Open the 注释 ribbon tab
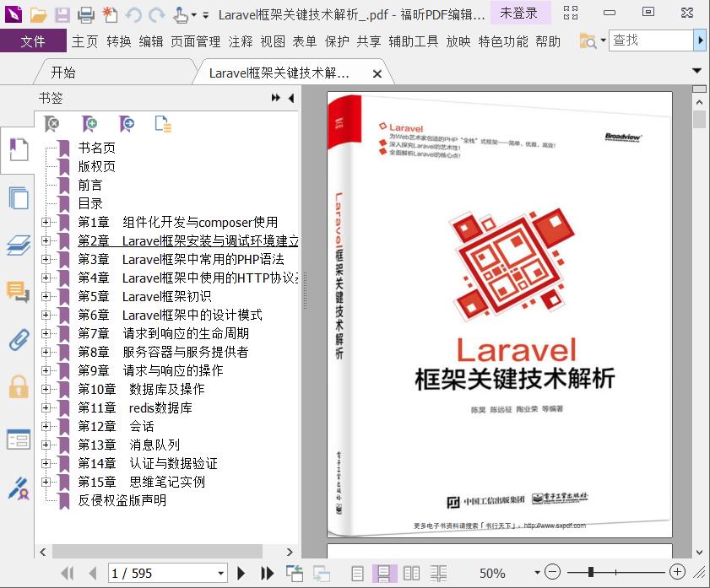This screenshot has height=588, width=710. point(241,41)
